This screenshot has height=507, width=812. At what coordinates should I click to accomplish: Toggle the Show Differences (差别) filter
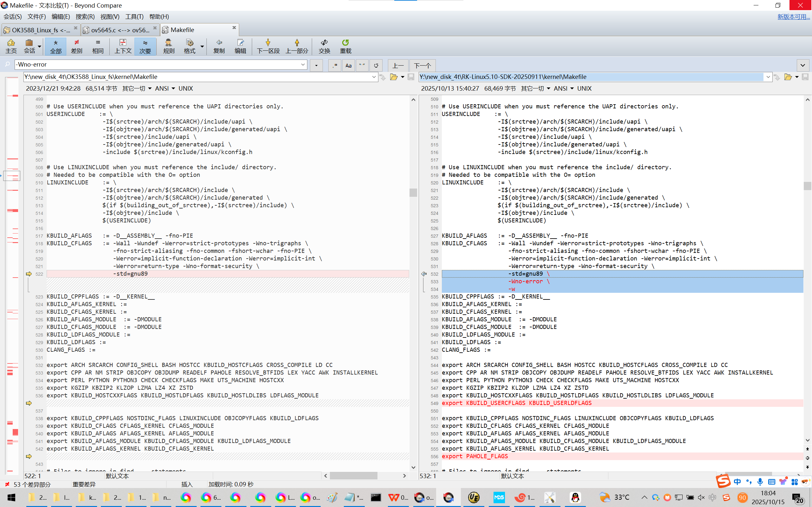(76, 46)
